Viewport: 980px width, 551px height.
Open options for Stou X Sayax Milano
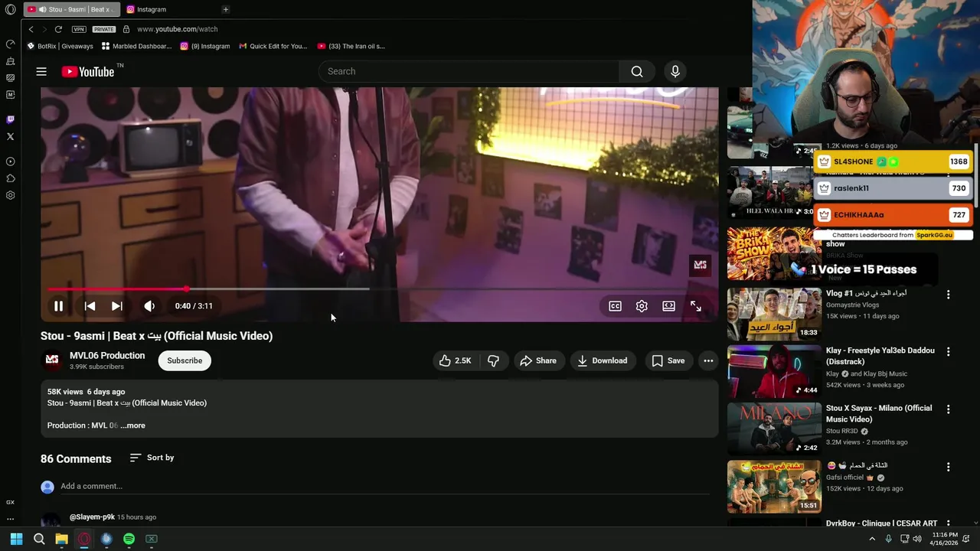pyautogui.click(x=948, y=409)
